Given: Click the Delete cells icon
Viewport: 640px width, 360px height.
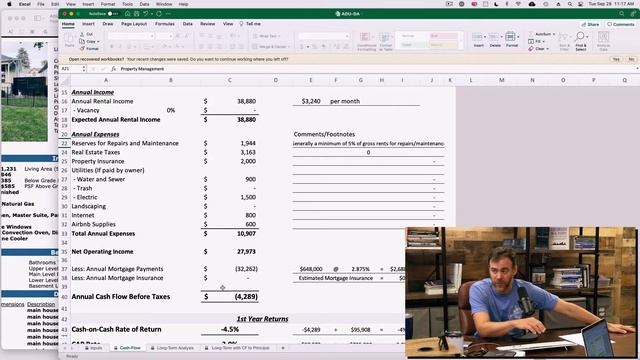Looking at the screenshot, I should pyautogui.click(x=493, y=37).
